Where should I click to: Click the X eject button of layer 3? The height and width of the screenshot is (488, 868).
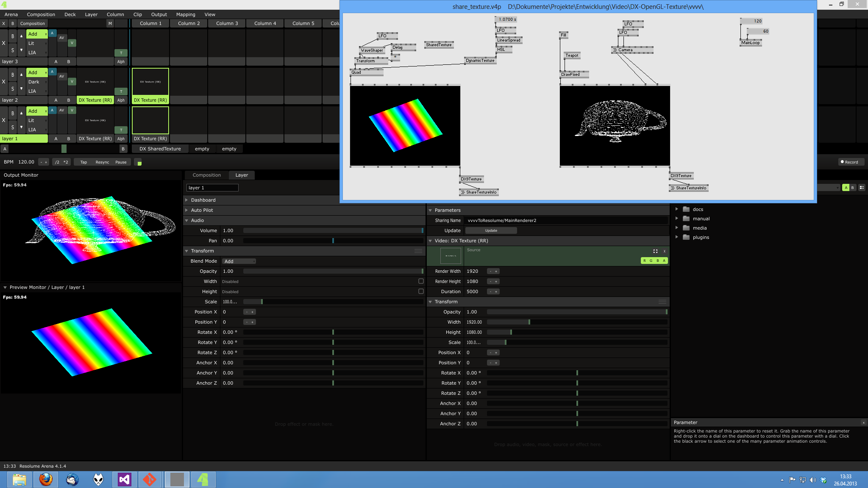4,43
